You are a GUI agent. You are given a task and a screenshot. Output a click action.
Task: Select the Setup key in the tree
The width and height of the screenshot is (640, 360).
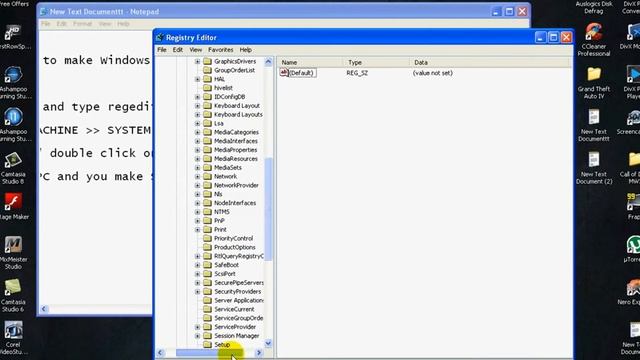tap(222, 345)
